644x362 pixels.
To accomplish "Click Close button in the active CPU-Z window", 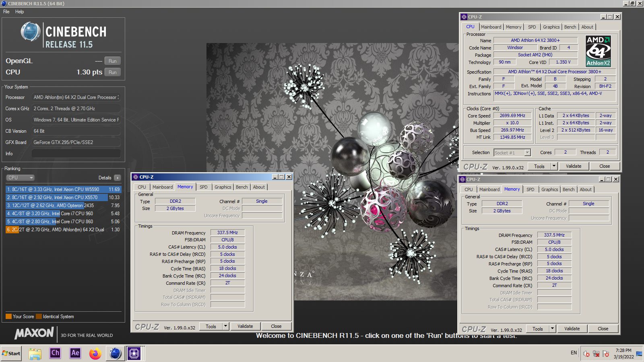I will click(276, 326).
